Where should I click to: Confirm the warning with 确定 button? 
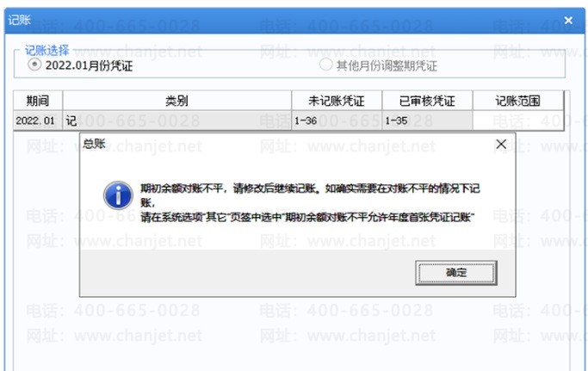pos(456,273)
